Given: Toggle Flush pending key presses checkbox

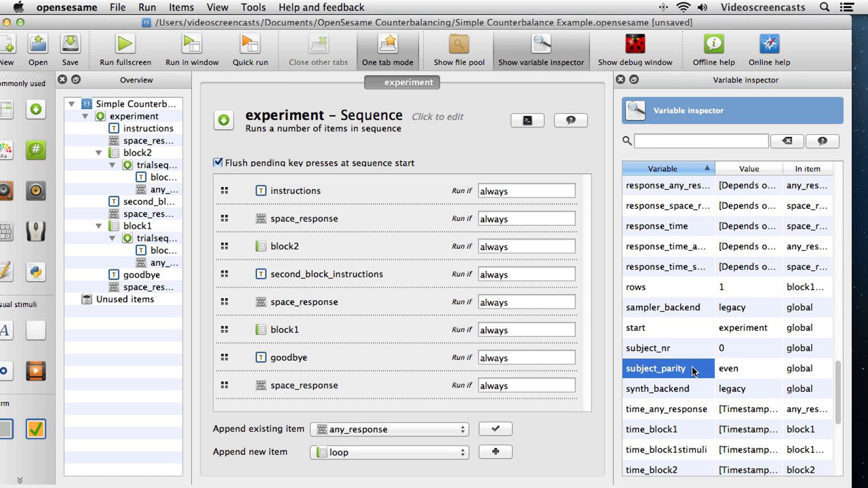Looking at the screenshot, I should pyautogui.click(x=218, y=162).
